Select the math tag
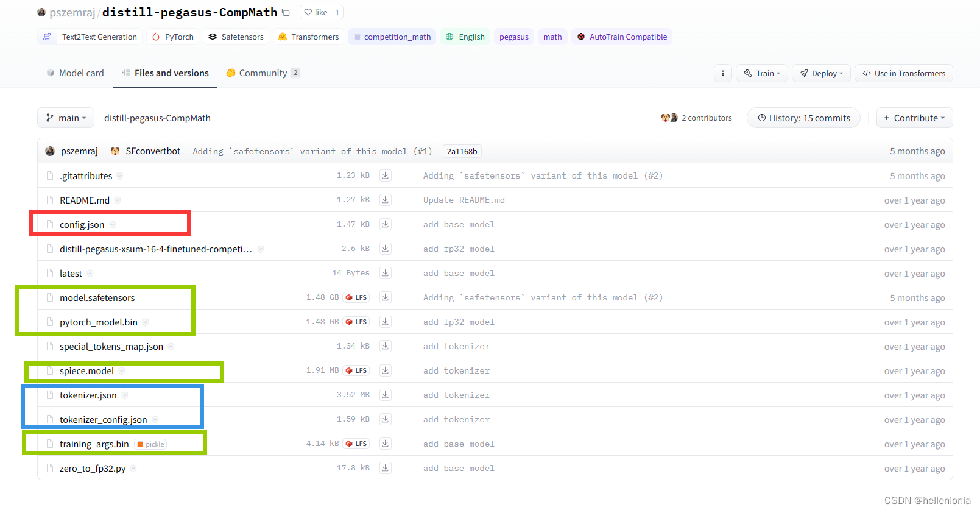 [552, 37]
